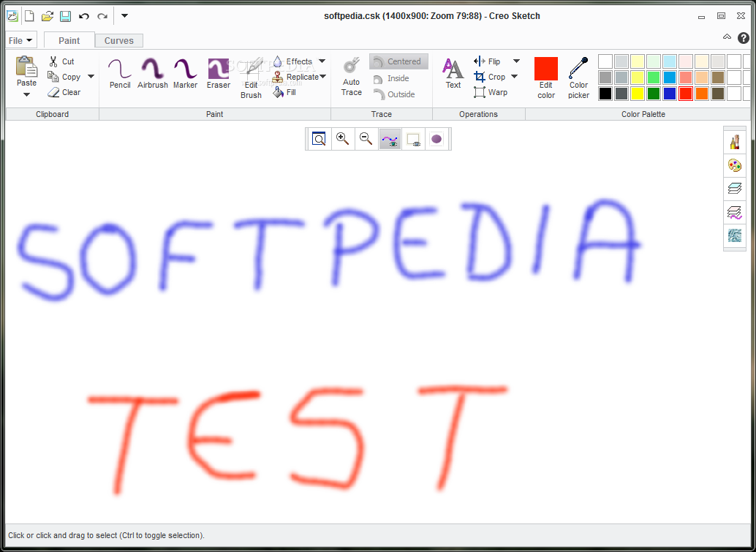Viewport: 756px width, 552px height.
Task: Toggle canvas frame visibility eye button
Action: point(413,139)
